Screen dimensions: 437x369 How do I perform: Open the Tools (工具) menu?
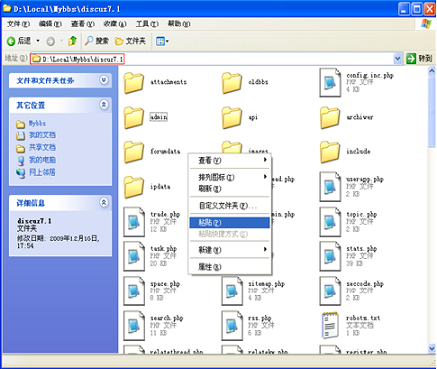pyautogui.click(x=147, y=24)
